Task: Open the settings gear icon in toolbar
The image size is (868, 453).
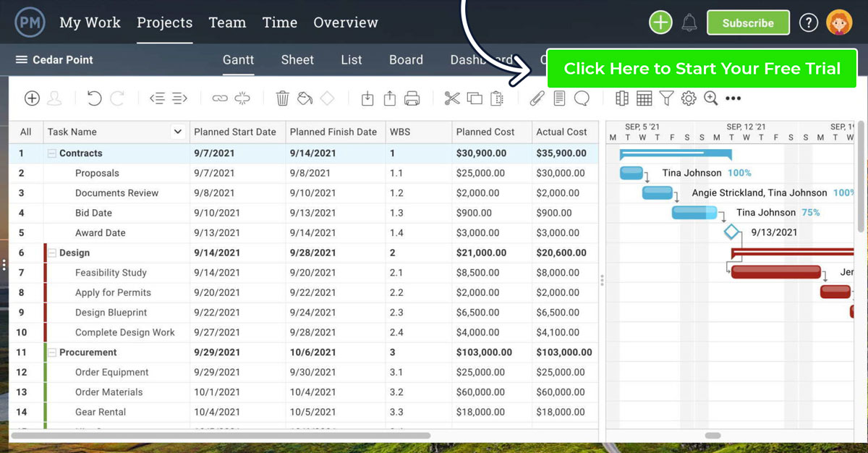Action: 689,98
